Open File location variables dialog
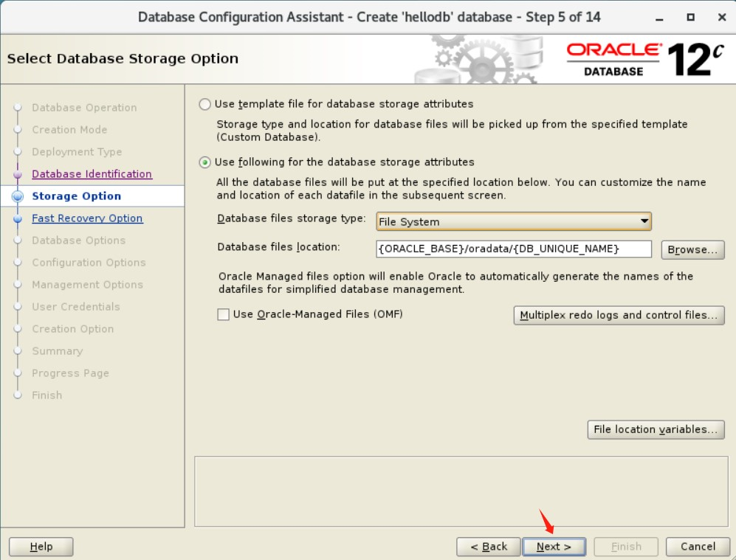Screen dimensions: 736x560 click(656, 429)
